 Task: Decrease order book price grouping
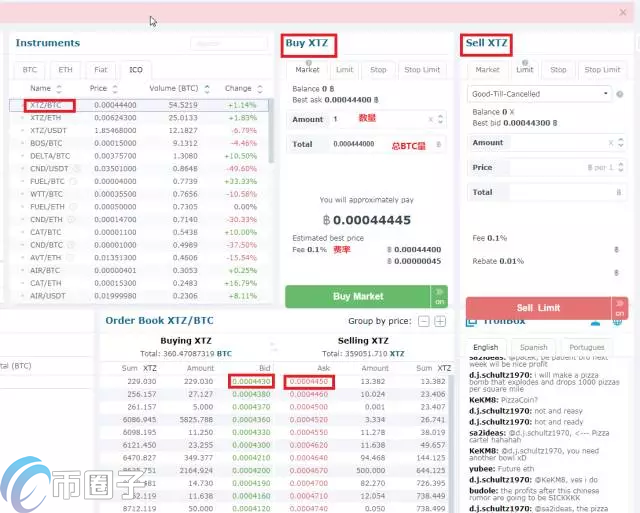click(x=424, y=322)
